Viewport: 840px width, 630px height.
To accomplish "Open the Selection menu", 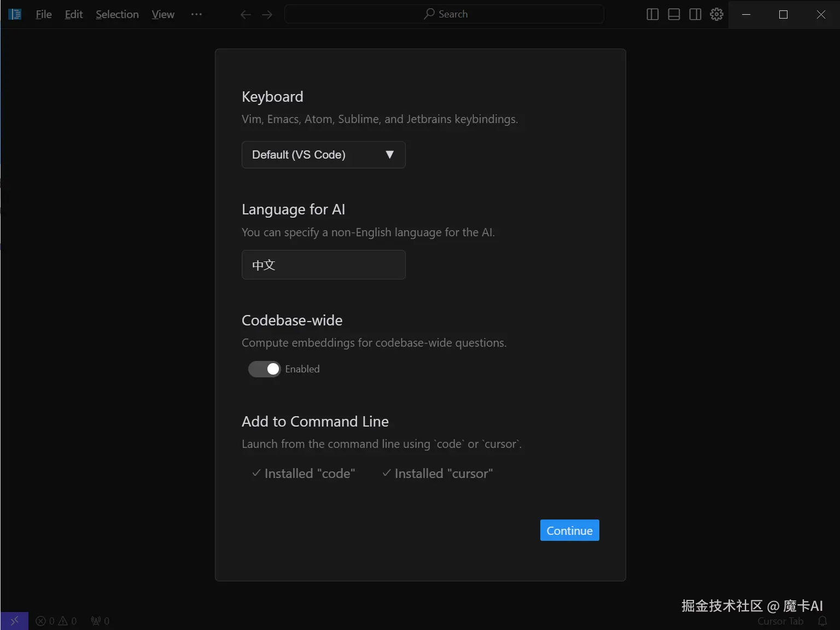I will coord(117,14).
